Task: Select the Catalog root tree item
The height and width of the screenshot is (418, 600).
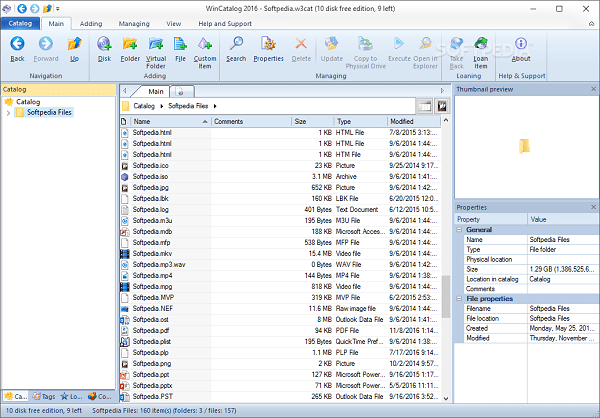Action: [x=28, y=102]
